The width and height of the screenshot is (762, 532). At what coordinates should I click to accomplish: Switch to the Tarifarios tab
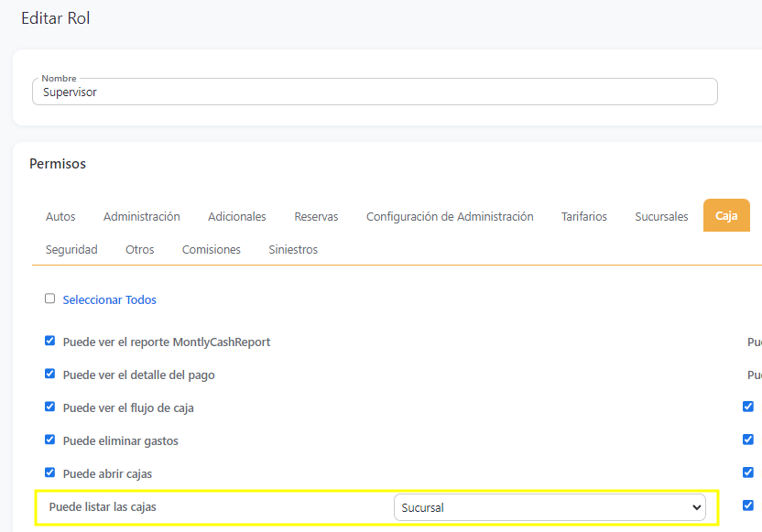click(584, 217)
